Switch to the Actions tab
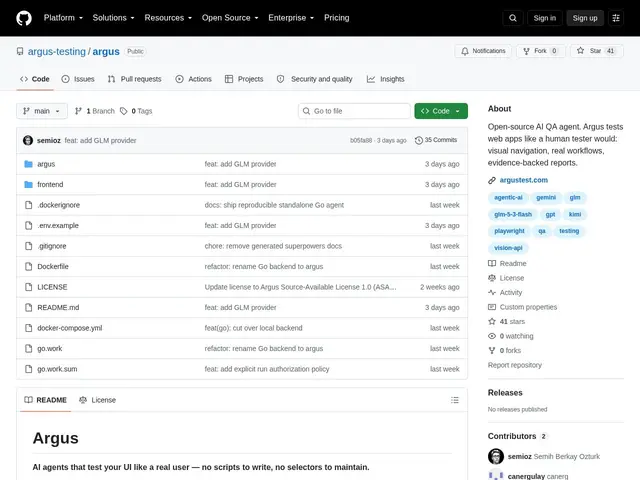This screenshot has width=640, height=480. (x=194, y=79)
